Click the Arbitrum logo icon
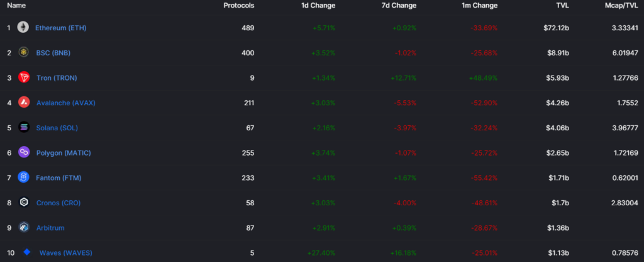Viewport: 644px width, 262px height. (24, 227)
